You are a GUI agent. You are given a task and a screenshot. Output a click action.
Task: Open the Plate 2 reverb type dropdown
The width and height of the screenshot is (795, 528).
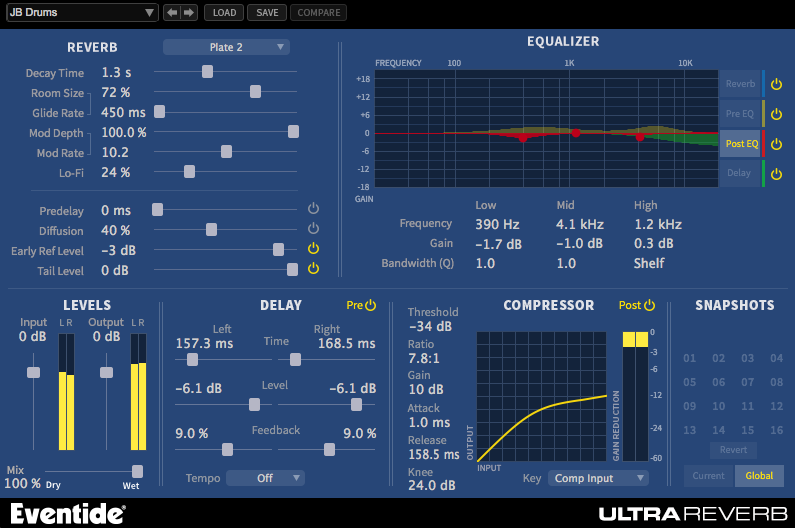tap(226, 47)
